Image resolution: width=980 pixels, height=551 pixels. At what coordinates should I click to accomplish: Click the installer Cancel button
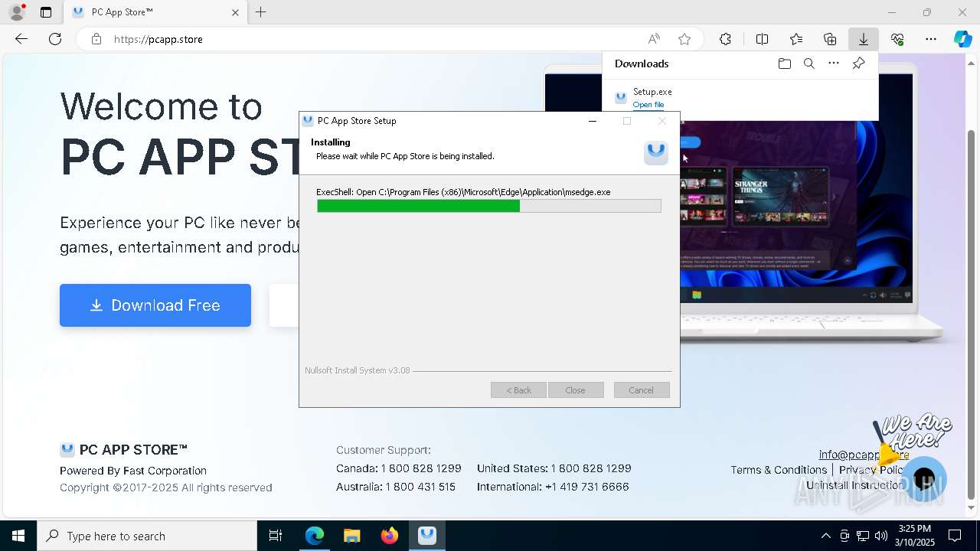point(642,390)
